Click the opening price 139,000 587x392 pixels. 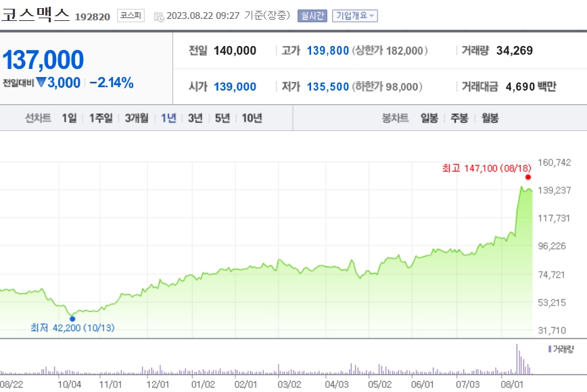(x=235, y=87)
